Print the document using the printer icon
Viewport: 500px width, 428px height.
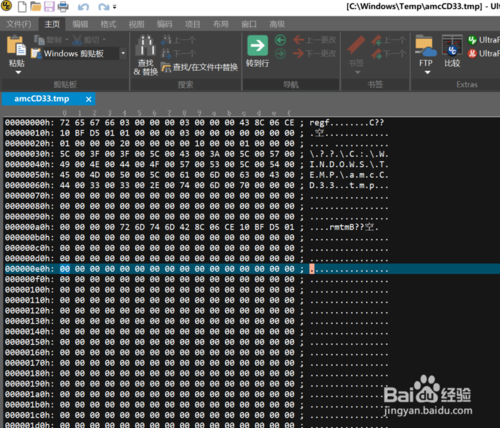63,6
